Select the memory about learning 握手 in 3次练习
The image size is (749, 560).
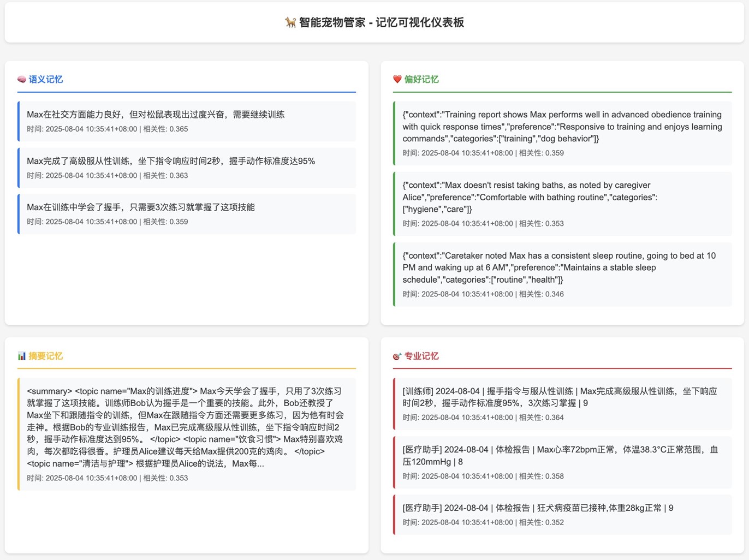pyautogui.click(x=187, y=214)
